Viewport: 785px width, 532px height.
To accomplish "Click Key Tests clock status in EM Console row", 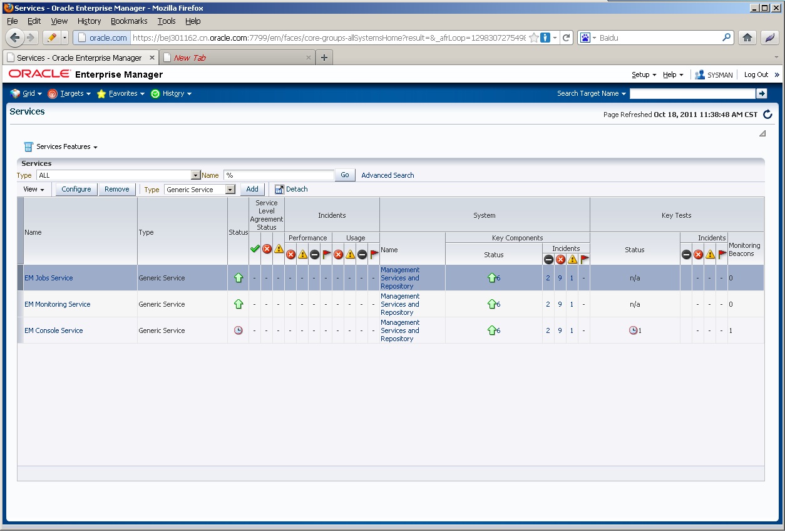I will [x=633, y=330].
